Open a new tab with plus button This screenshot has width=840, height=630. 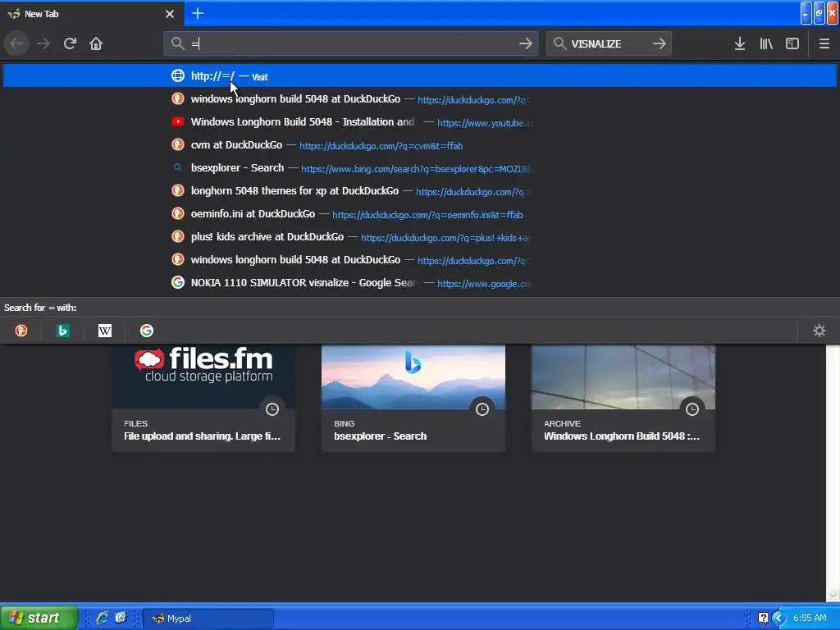[198, 13]
